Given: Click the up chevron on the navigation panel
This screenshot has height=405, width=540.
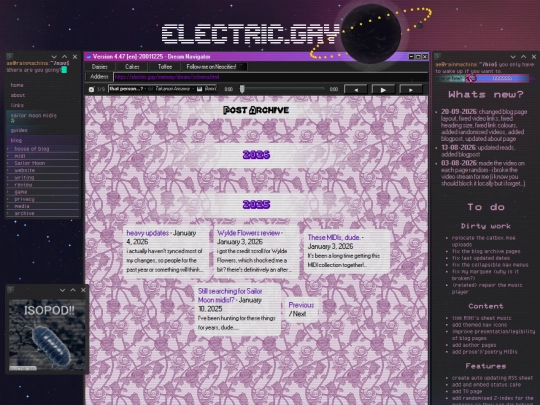Looking at the screenshot, I should (x=64, y=56).
